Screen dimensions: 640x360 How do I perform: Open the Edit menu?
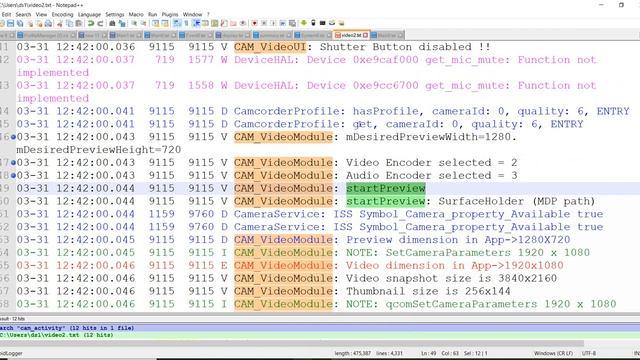point(6,14)
